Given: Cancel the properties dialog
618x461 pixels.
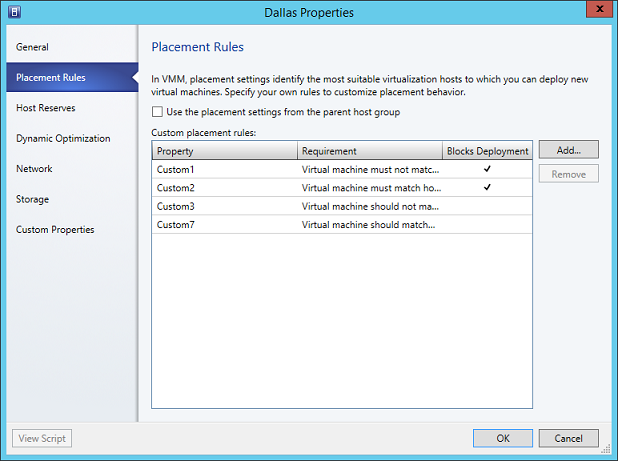Looking at the screenshot, I should coord(568,438).
